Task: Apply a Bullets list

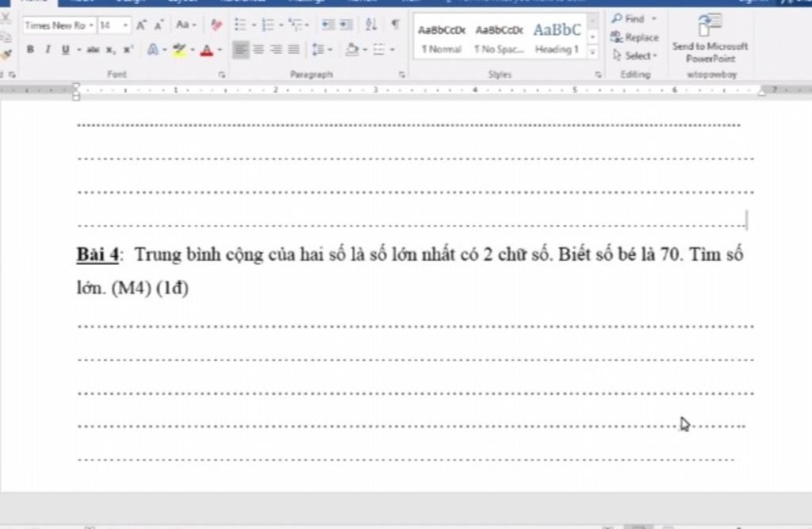Action: point(240,25)
